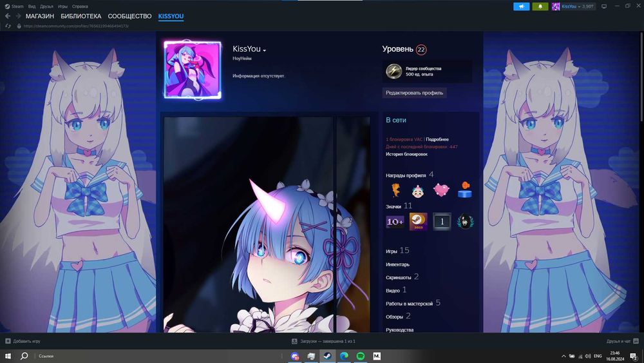The image size is (644, 363).
Task: Open Discord from the taskbar
Action: 294,356
